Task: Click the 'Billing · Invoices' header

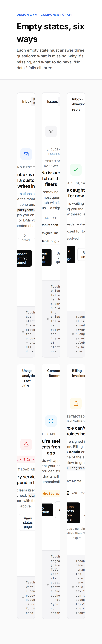Action: (x=78, y=373)
